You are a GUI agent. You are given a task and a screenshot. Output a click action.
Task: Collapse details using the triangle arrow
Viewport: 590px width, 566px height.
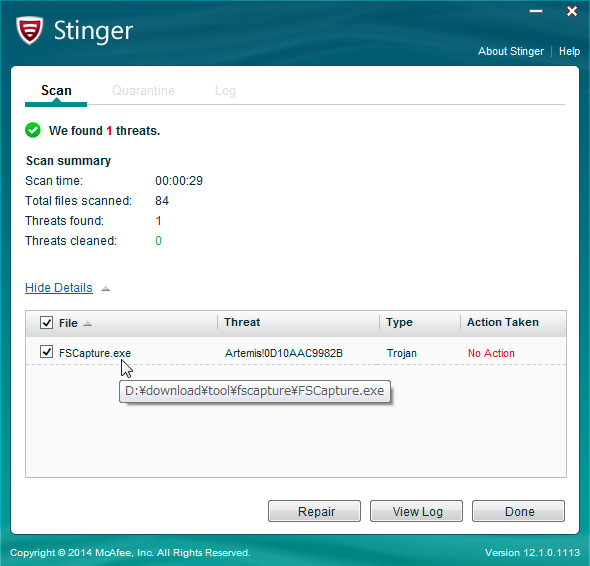point(106,289)
